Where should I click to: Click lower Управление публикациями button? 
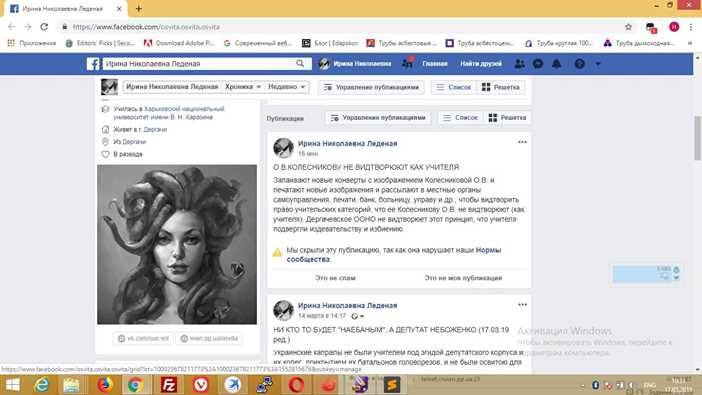[378, 118]
